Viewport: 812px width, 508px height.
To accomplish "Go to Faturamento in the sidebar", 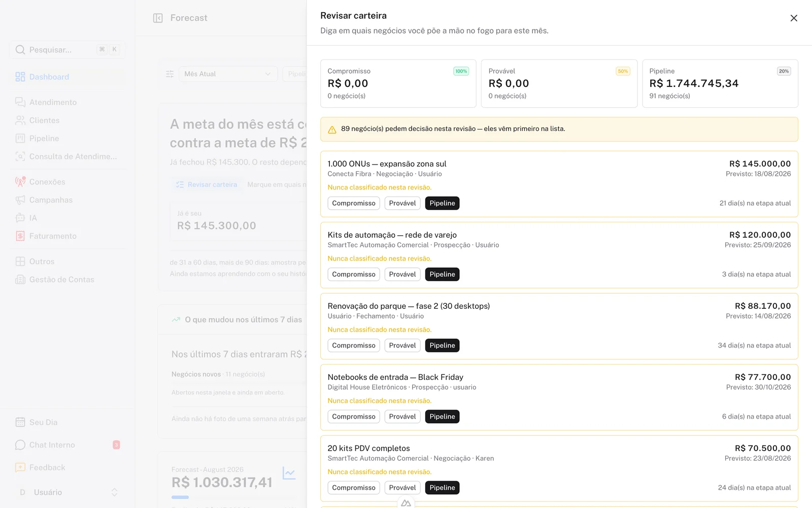I will pyautogui.click(x=67, y=236).
